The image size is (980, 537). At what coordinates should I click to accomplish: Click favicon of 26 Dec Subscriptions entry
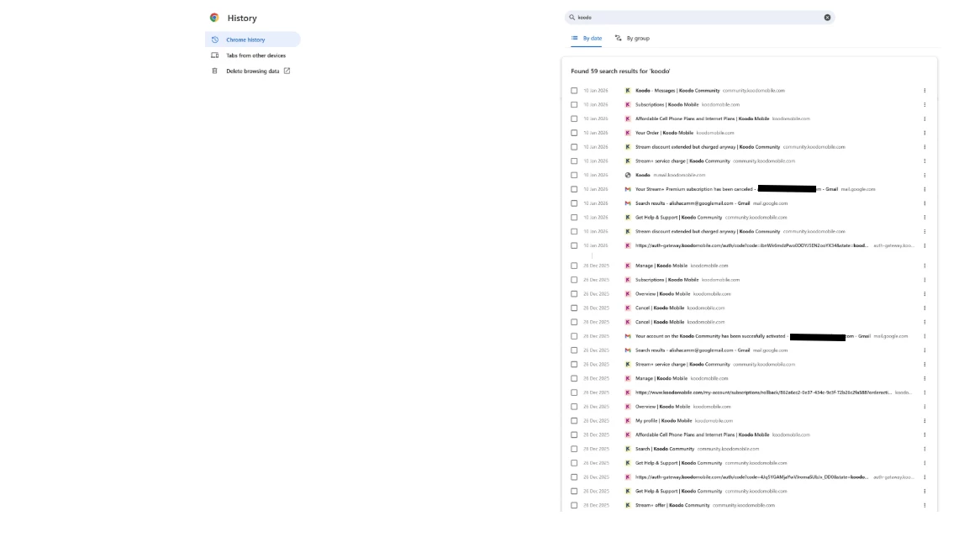pyautogui.click(x=628, y=280)
